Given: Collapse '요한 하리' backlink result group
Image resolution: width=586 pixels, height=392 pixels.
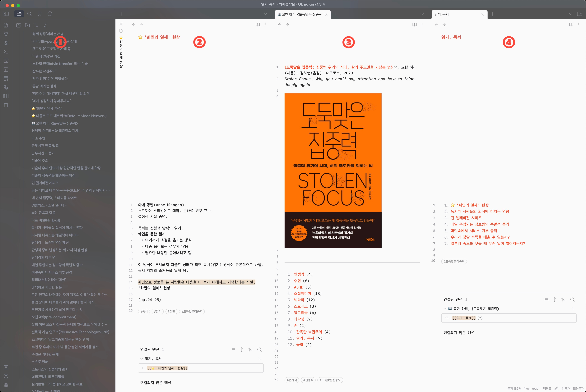Looking at the screenshot, I should click(x=445, y=308).
